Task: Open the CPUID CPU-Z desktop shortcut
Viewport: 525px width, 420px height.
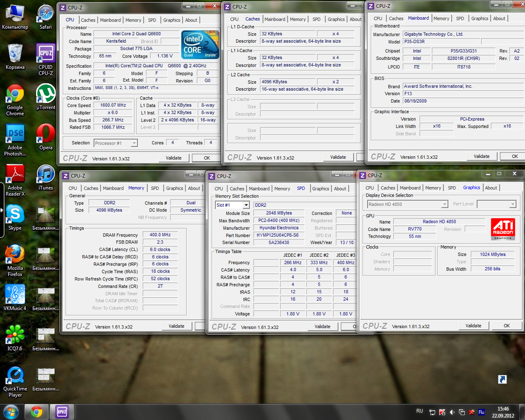Action: click(x=46, y=59)
